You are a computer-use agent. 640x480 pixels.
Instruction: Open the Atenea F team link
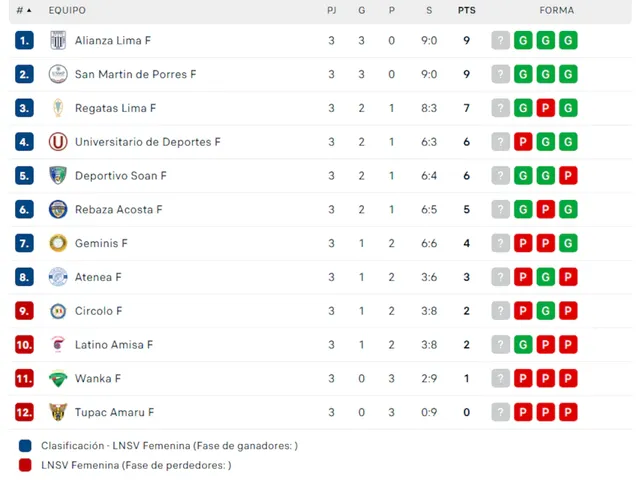coord(98,277)
